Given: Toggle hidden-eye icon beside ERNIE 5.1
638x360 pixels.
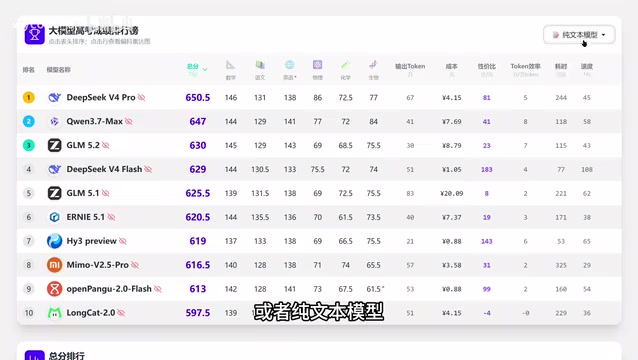Looking at the screenshot, I should click(x=111, y=217).
